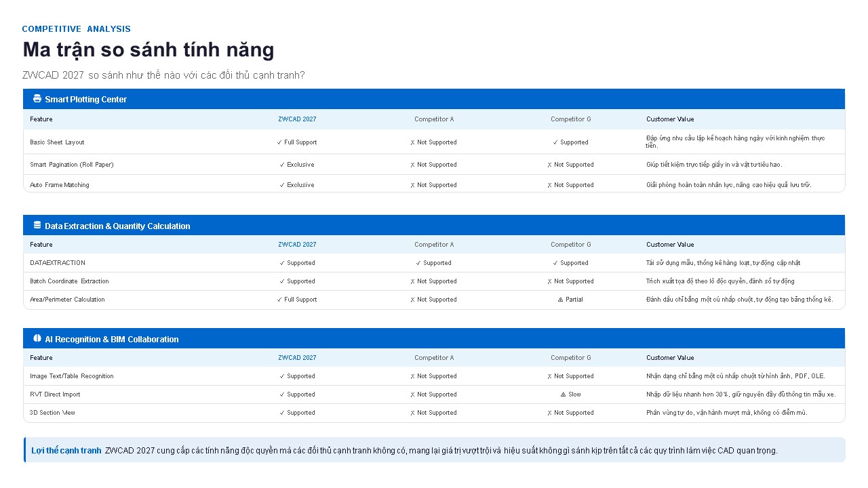Click the title "Ma trận so sánh tính năng"
The width and height of the screenshot is (868, 488).
[149, 49]
